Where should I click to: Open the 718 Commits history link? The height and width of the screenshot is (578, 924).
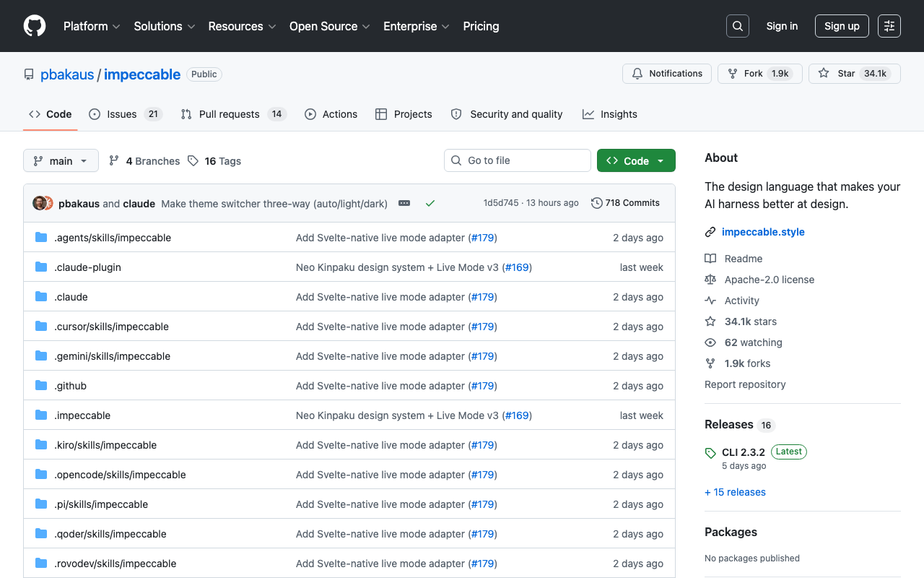(x=625, y=203)
